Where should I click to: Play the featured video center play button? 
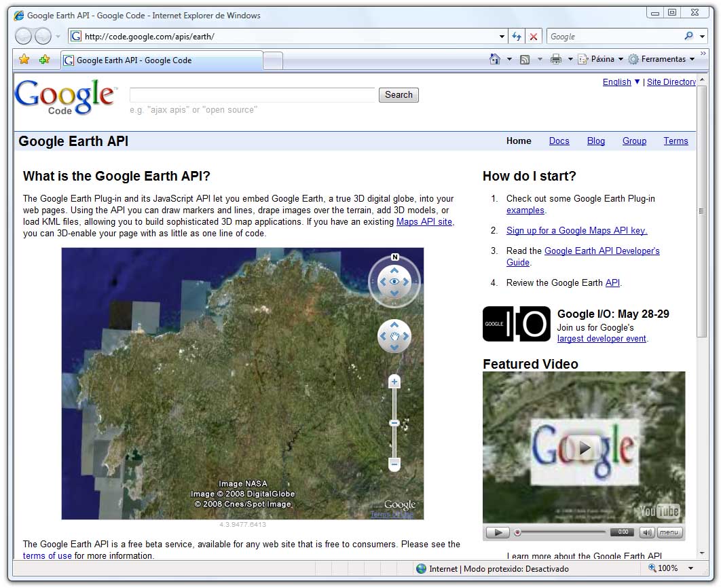(x=585, y=447)
